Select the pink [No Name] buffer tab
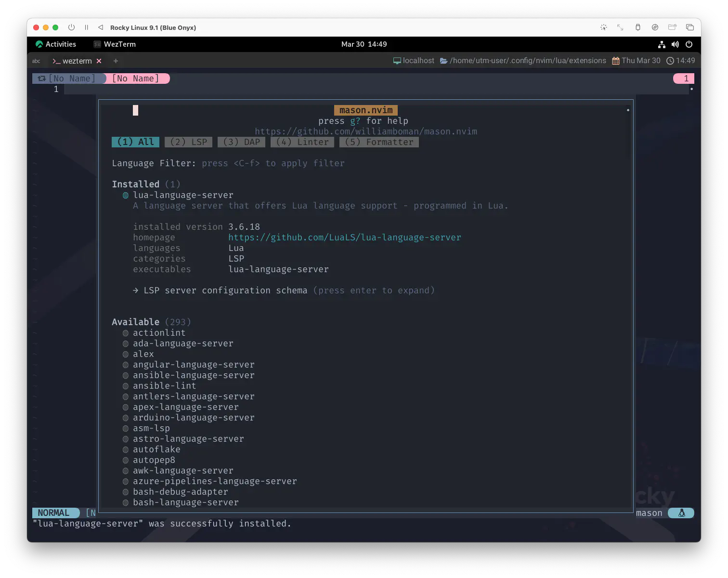This screenshot has width=728, height=578. [x=138, y=79]
